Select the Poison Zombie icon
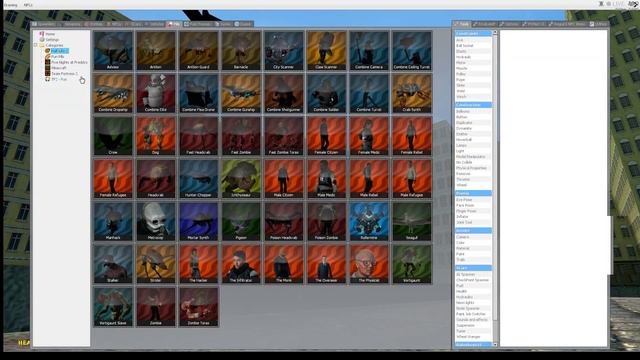 point(327,221)
